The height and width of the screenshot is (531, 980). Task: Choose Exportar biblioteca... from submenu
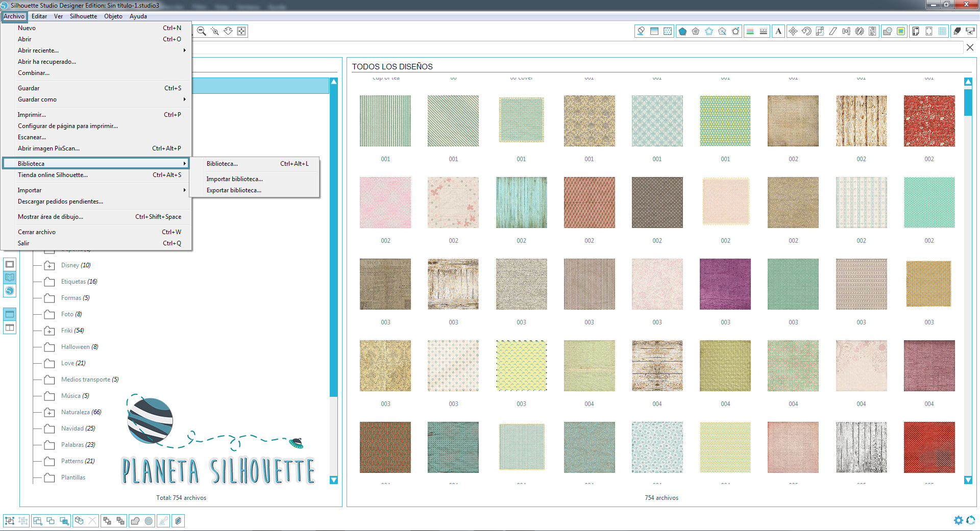tap(254, 190)
